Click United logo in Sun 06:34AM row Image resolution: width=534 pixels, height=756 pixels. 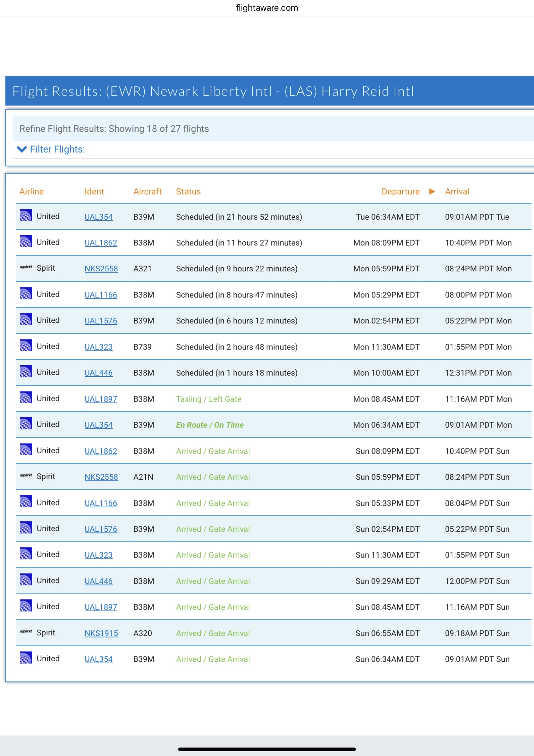tap(26, 658)
